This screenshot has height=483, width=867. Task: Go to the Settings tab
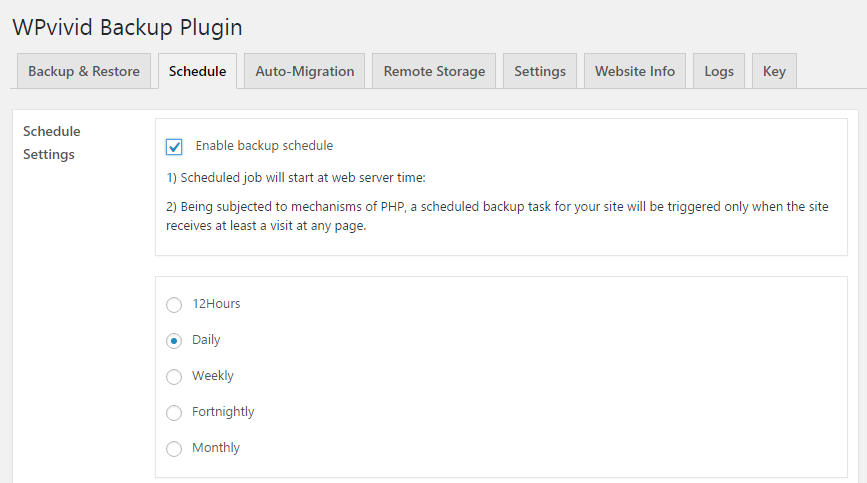pyautogui.click(x=540, y=71)
